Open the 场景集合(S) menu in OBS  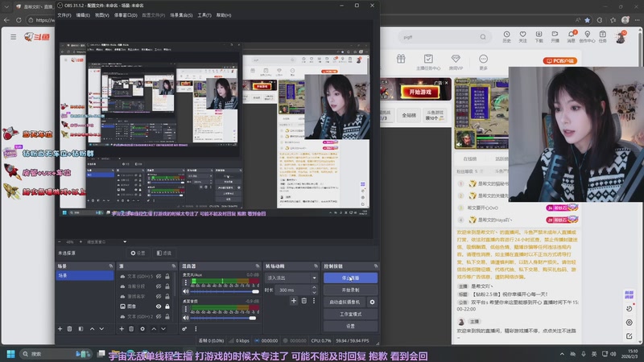pyautogui.click(x=181, y=15)
